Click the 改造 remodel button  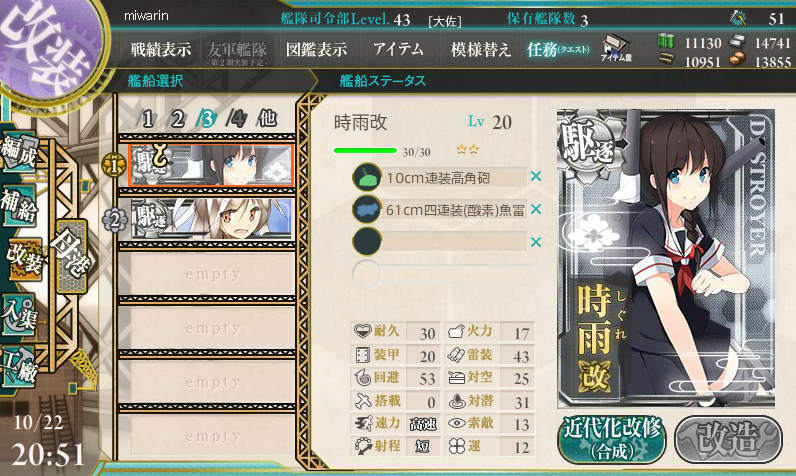[728, 439]
